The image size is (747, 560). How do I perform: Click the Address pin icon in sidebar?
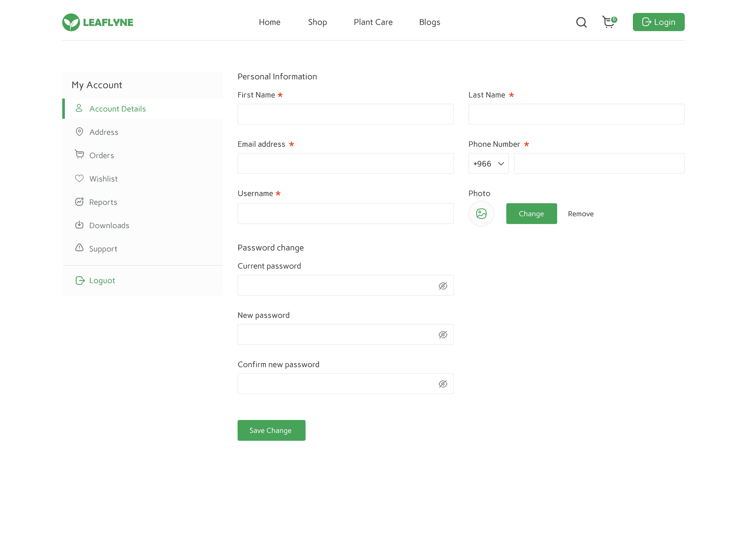(x=79, y=132)
